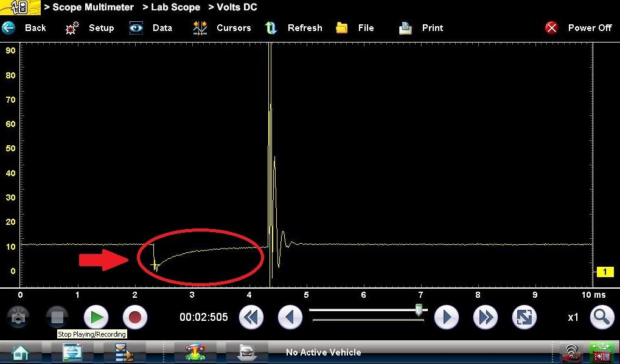Step back one frame
Viewport: 620px width, 364px height.
(x=290, y=317)
